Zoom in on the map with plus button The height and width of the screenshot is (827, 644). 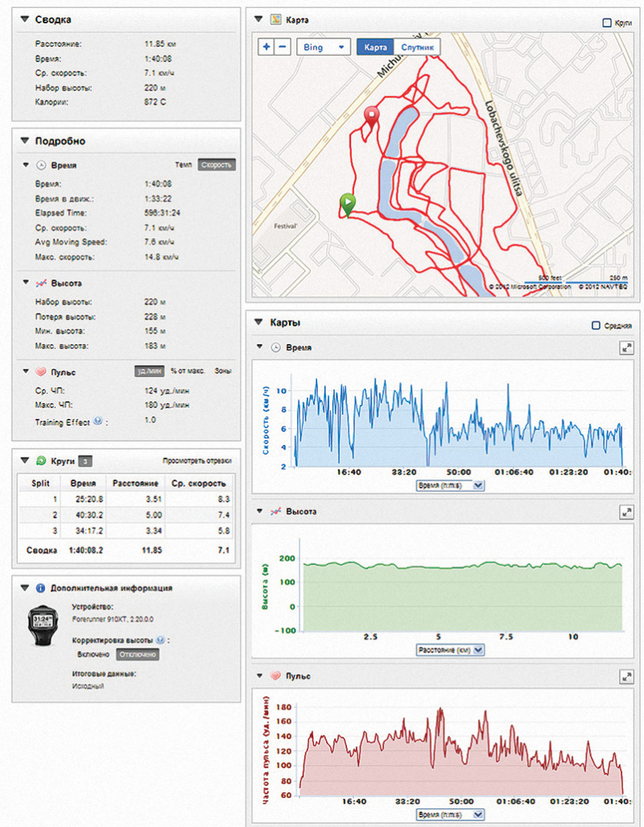[266, 47]
